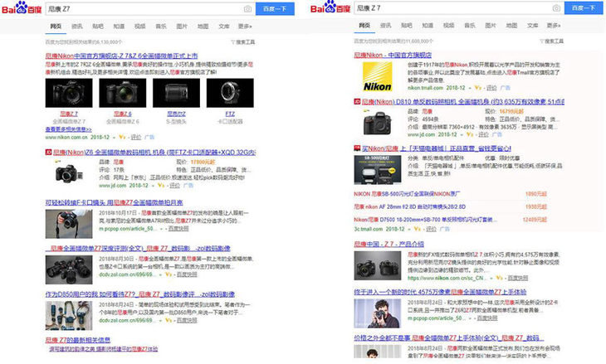Image resolution: width=606 pixels, height=364 pixels.
Task: Click the two-camera thumbnail for 尼康中国 Z 7 result
Action: [x=378, y=265]
